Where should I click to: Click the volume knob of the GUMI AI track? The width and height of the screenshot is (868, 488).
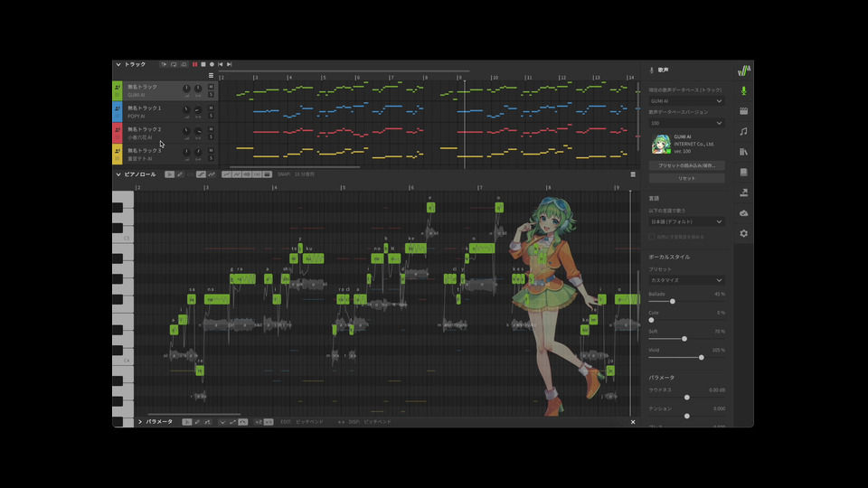click(x=186, y=89)
